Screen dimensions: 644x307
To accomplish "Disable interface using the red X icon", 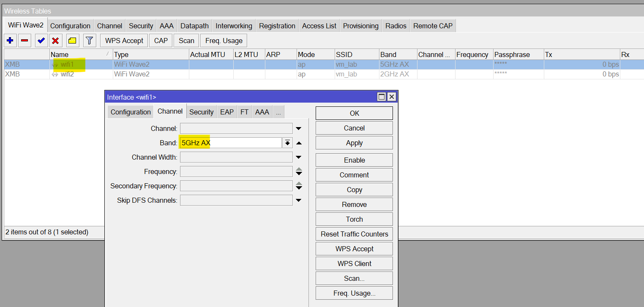I will pos(55,40).
